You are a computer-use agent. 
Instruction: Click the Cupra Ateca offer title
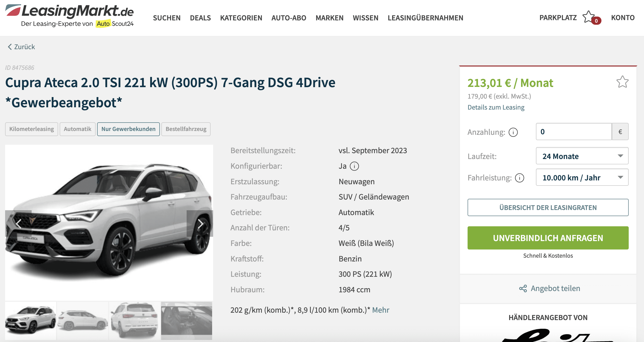click(170, 93)
